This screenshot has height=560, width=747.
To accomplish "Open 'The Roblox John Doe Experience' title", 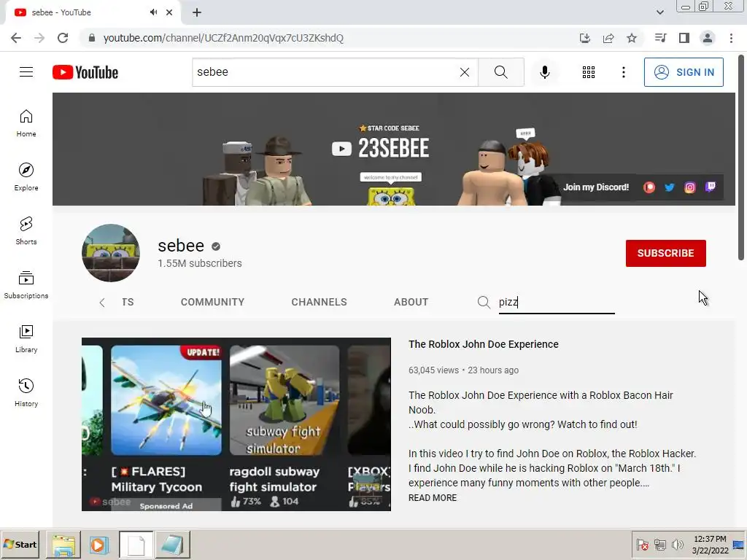I will click(x=483, y=344).
